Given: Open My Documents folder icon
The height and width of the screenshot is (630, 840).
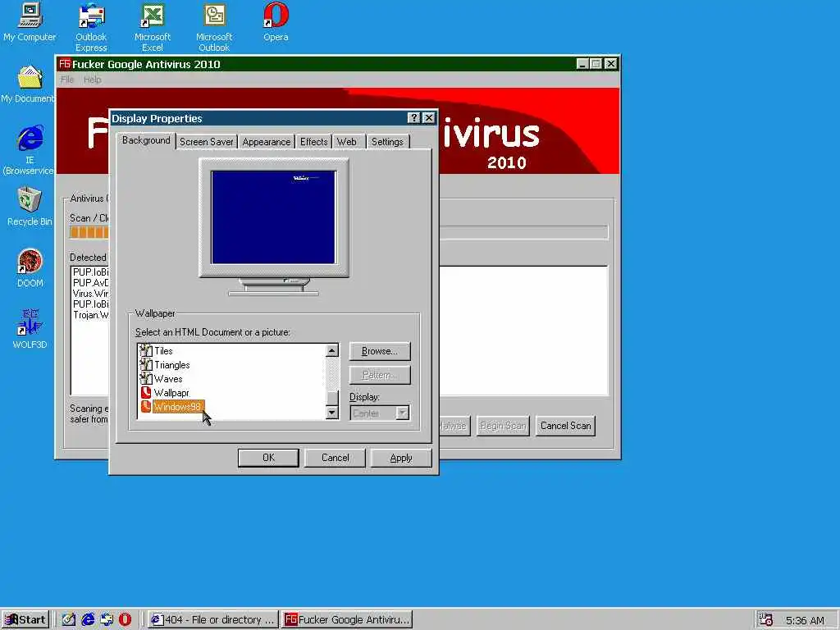Looking at the screenshot, I should point(28,84).
